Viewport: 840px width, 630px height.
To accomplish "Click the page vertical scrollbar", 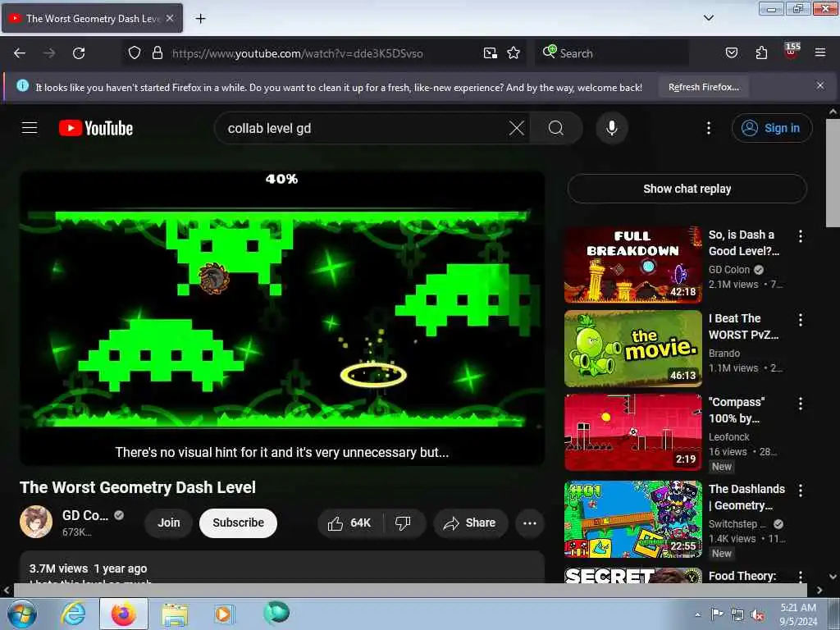I will pos(833,173).
